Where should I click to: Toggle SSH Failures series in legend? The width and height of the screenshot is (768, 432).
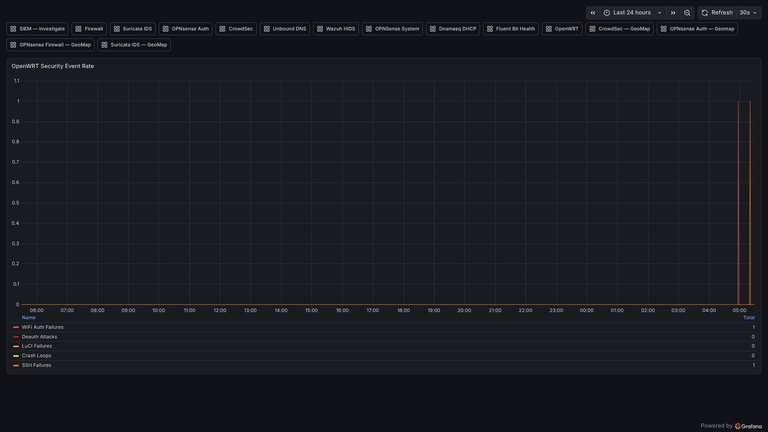tap(36, 365)
